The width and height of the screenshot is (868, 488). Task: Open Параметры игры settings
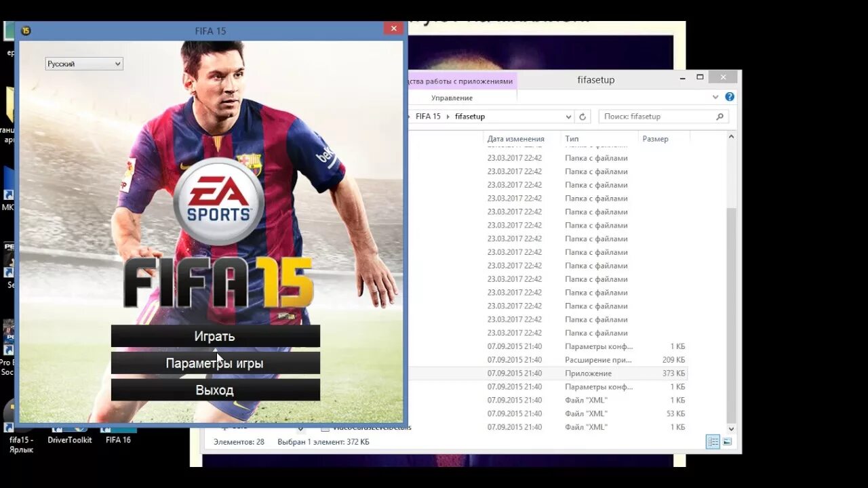click(x=215, y=363)
